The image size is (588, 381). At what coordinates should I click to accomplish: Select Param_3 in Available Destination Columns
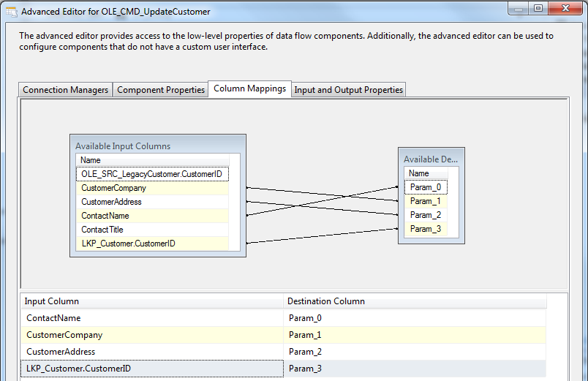pos(426,229)
